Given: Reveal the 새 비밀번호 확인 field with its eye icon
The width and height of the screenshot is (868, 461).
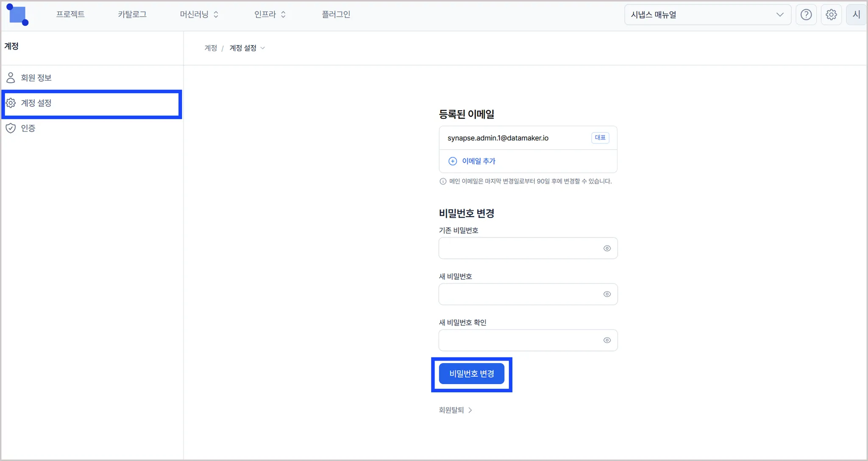Looking at the screenshot, I should (607, 341).
